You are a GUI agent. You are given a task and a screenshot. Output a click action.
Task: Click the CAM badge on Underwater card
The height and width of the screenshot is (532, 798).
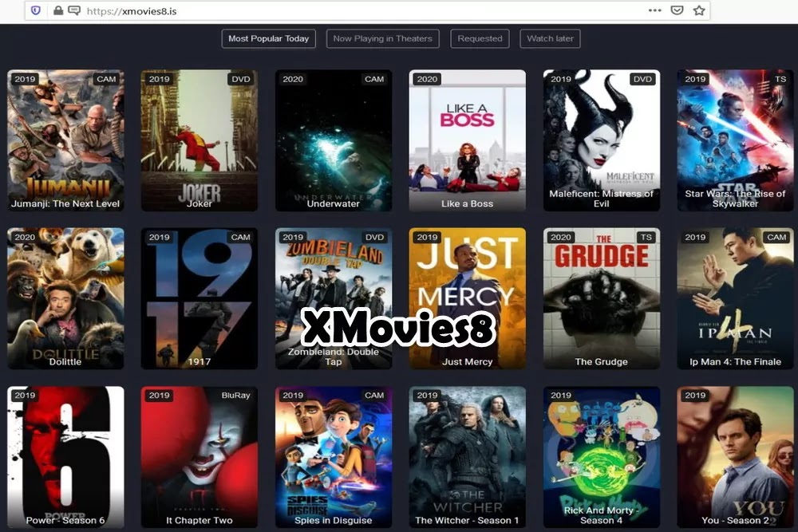[x=374, y=79]
